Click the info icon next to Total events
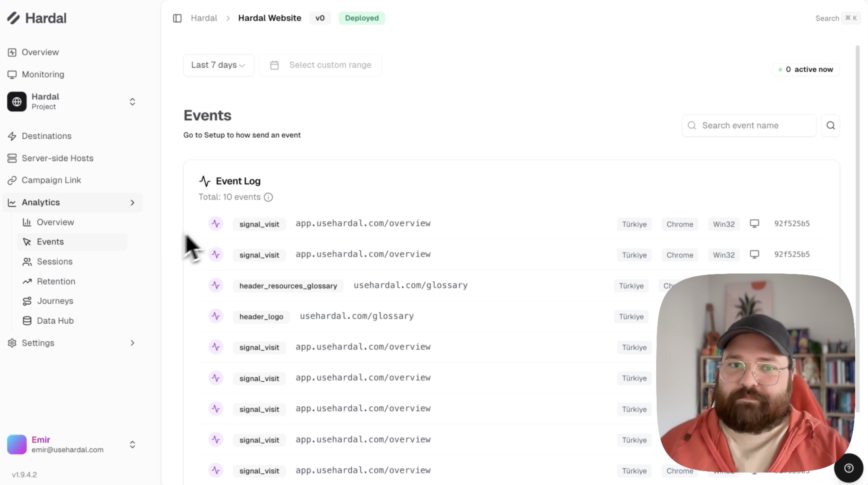 pos(268,197)
